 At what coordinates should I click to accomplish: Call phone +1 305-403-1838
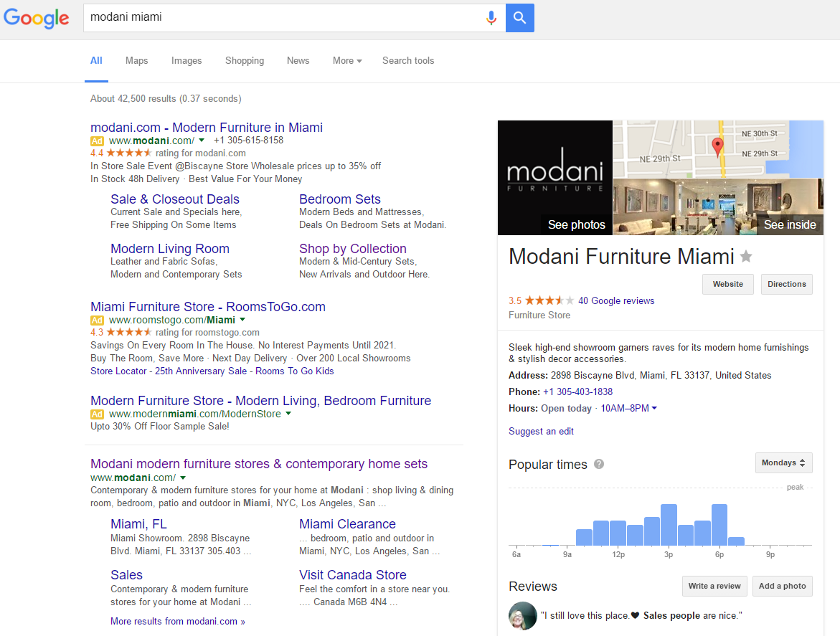pyautogui.click(x=577, y=392)
